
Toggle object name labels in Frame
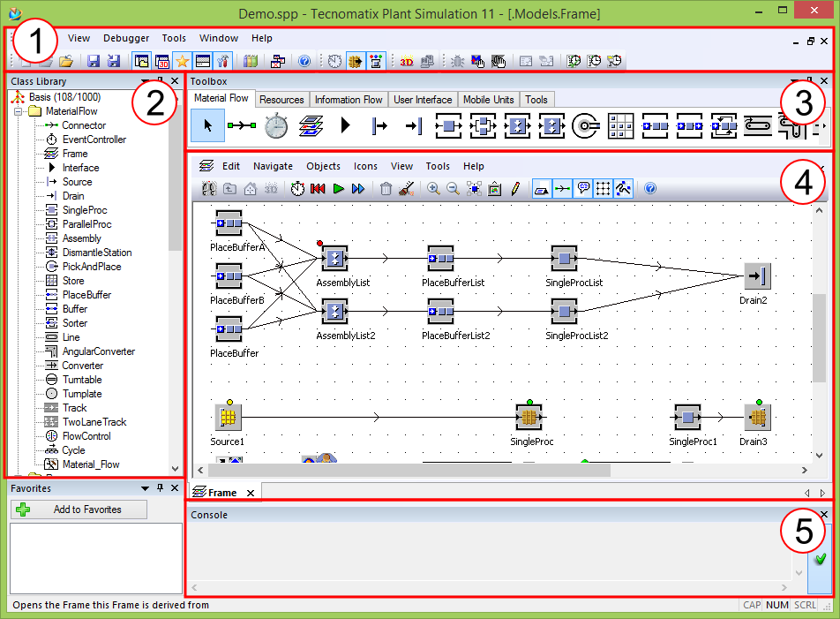[542, 189]
